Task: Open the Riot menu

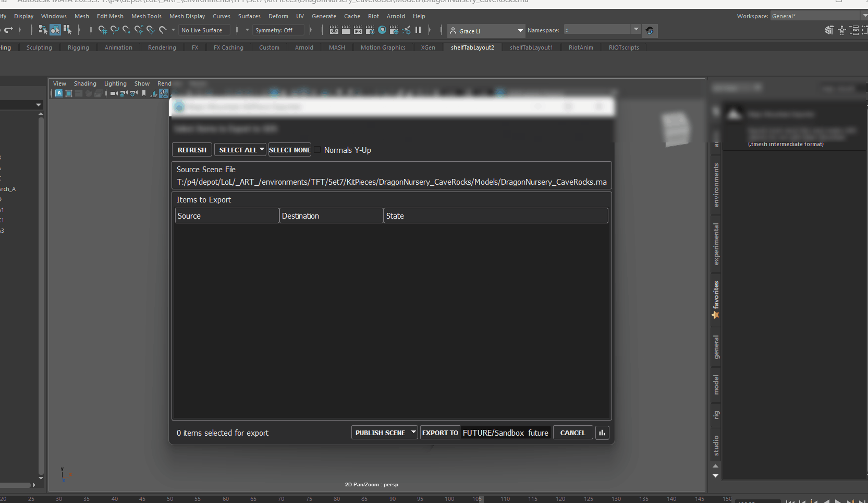Action: pos(373,16)
